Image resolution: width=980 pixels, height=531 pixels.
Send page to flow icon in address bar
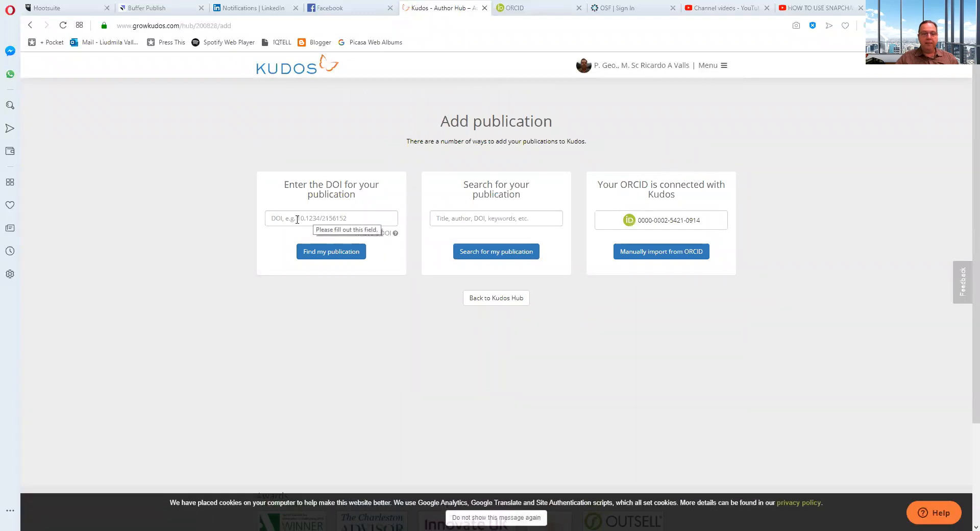[x=829, y=26]
